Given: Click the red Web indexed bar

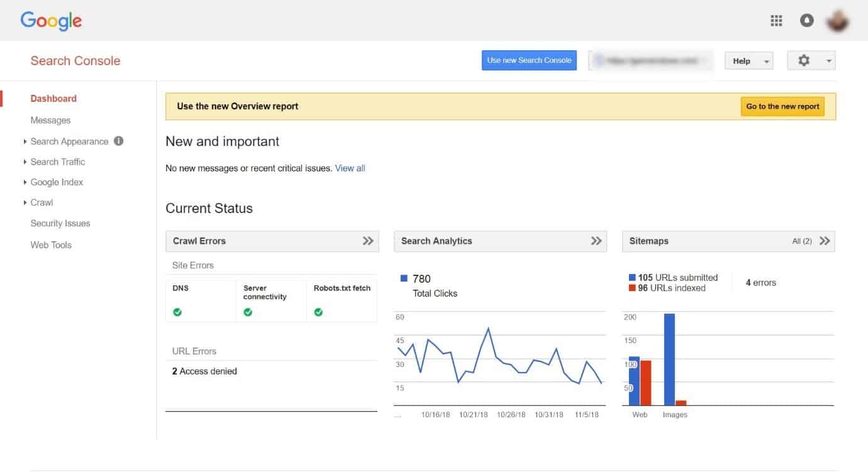Looking at the screenshot, I should (645, 383).
